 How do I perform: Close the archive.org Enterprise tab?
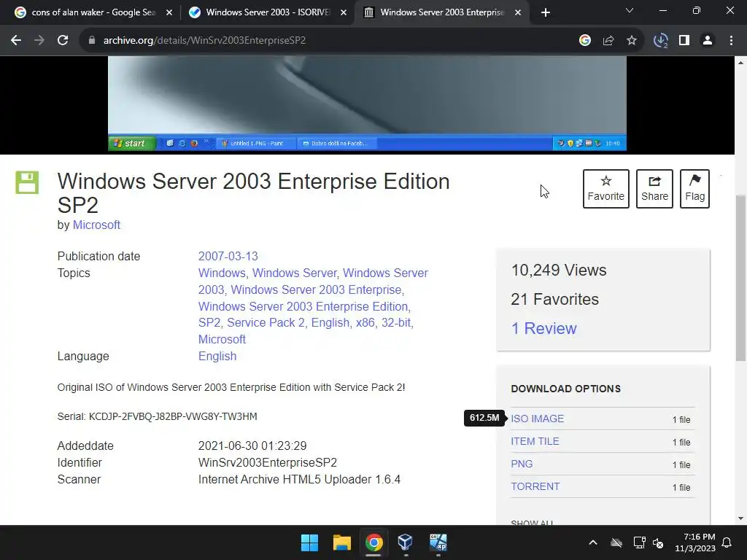(518, 12)
